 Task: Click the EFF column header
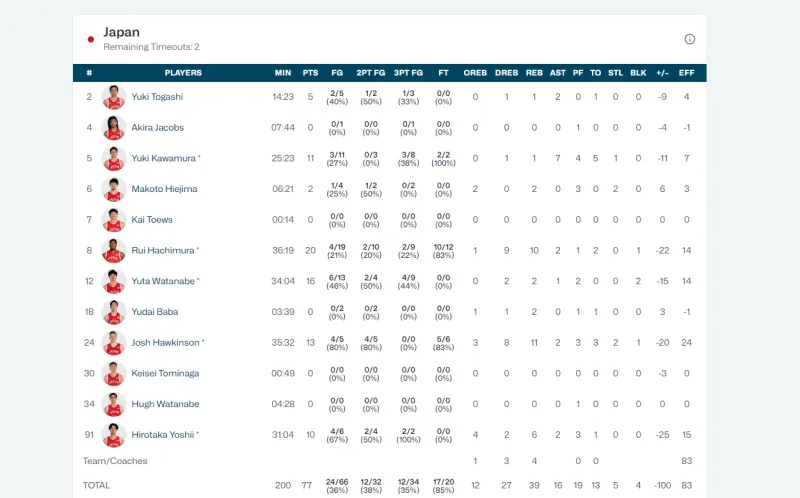(686, 73)
